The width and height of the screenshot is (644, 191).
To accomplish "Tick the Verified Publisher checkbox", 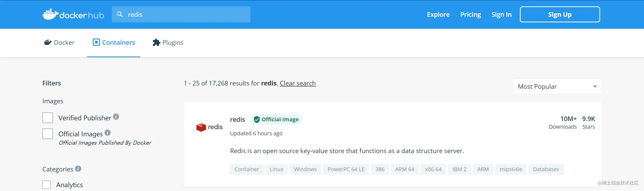I will tap(48, 118).
